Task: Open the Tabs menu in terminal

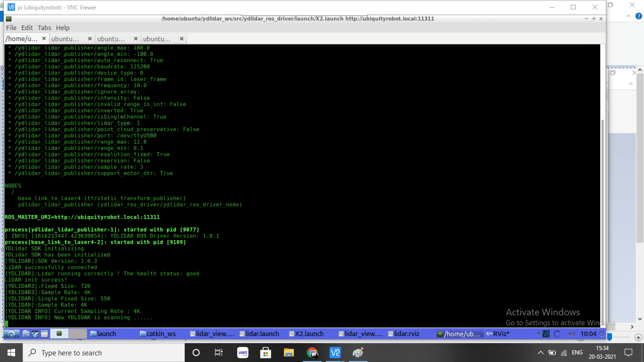Action: 44,28
